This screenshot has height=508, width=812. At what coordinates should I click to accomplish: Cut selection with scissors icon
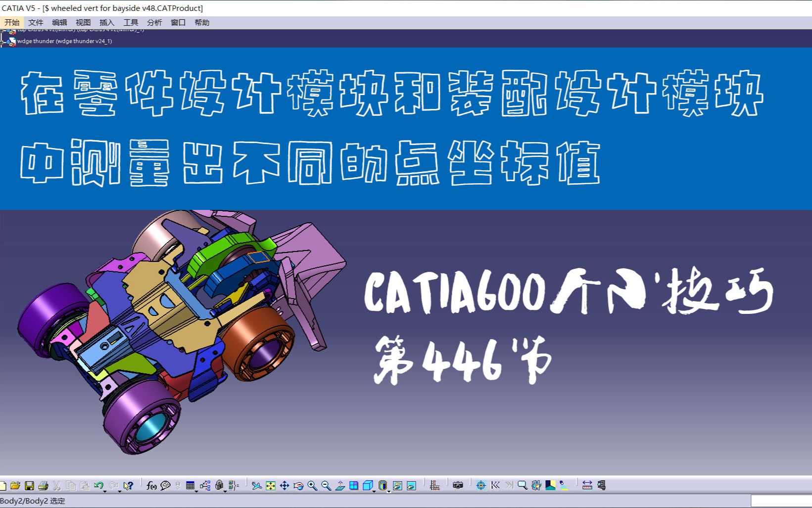point(57,486)
